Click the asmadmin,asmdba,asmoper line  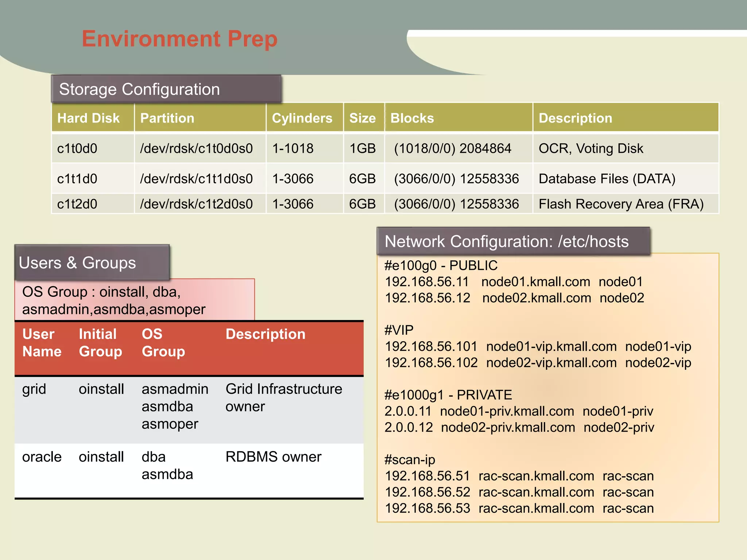(x=114, y=309)
